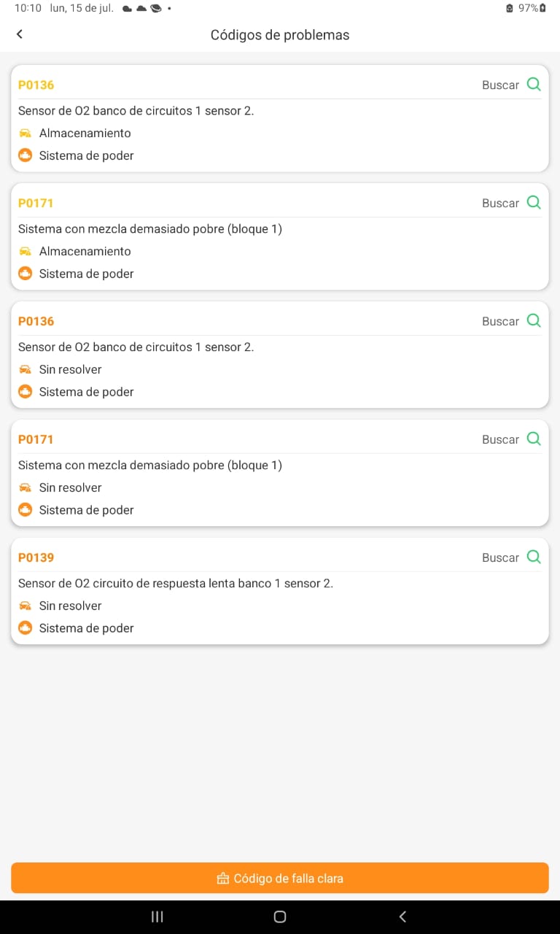Click the car icon on the unresolved P0171 card
The width and height of the screenshot is (560, 934).
[x=26, y=487]
